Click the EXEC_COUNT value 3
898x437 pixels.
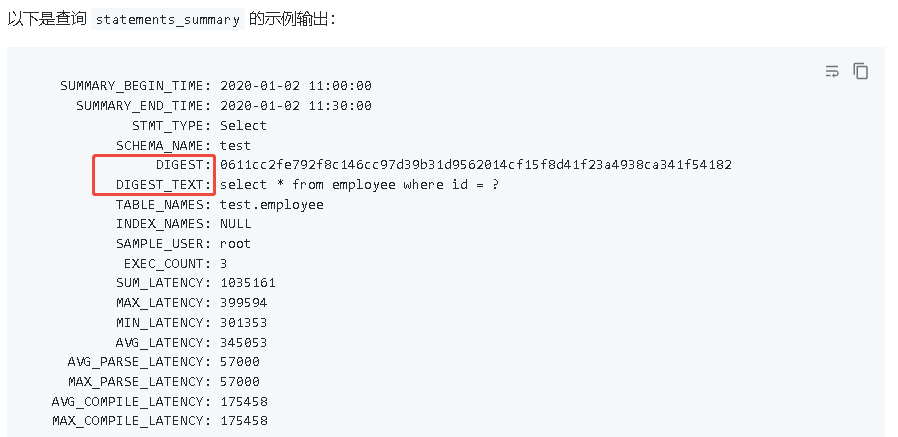pyautogui.click(x=224, y=263)
